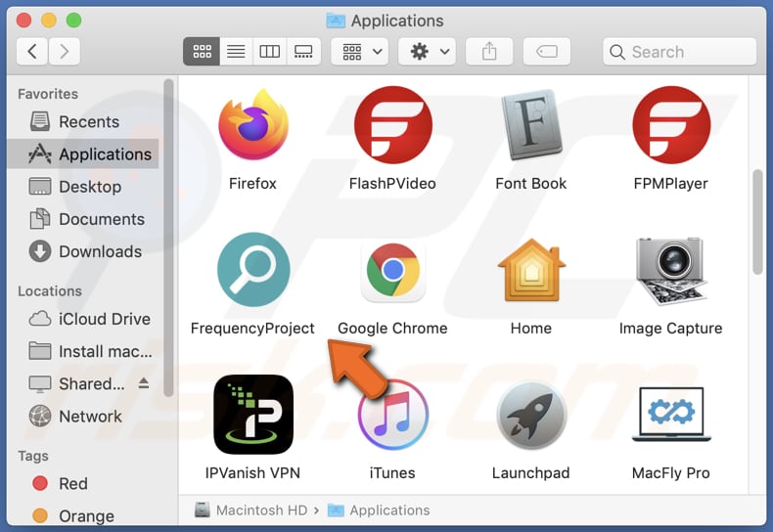Viewport: 773px width, 532px height.
Task: Switch to gallery view
Action: tap(303, 51)
